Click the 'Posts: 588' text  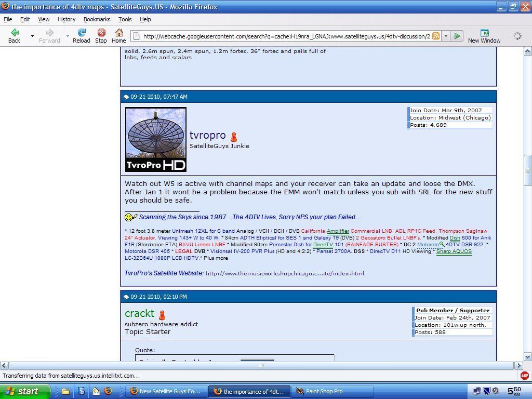tap(430, 332)
